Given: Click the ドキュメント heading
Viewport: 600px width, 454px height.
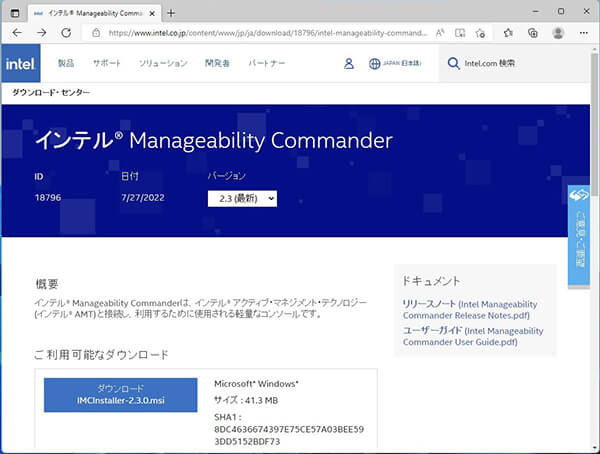Looking at the screenshot, I should pyautogui.click(x=431, y=281).
